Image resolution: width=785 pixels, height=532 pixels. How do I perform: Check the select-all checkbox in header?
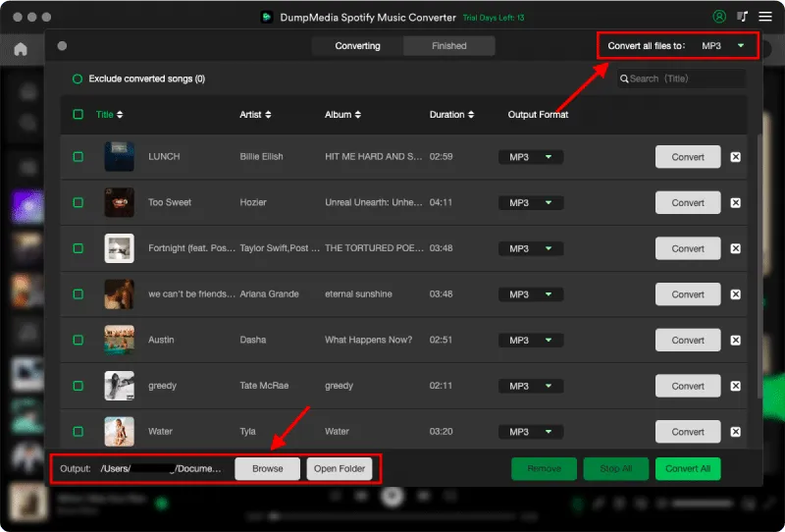78,115
